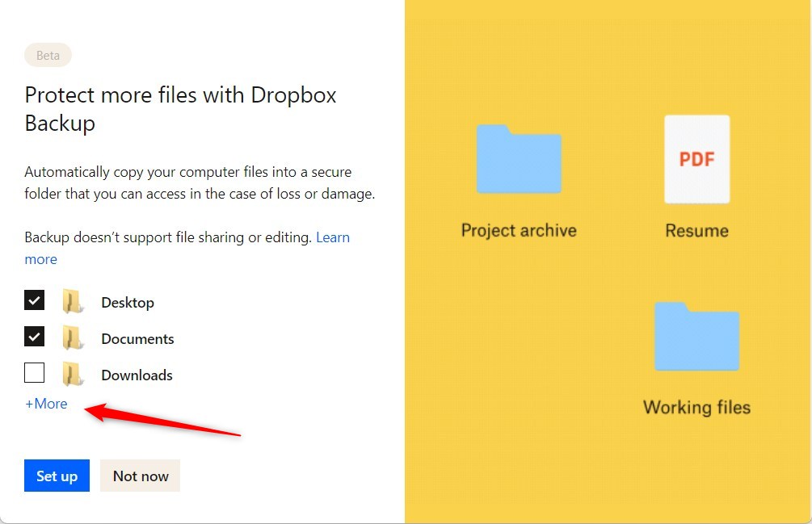Open the Resume PDF icon
Image resolution: width=812 pixels, height=524 pixels.
pos(696,159)
